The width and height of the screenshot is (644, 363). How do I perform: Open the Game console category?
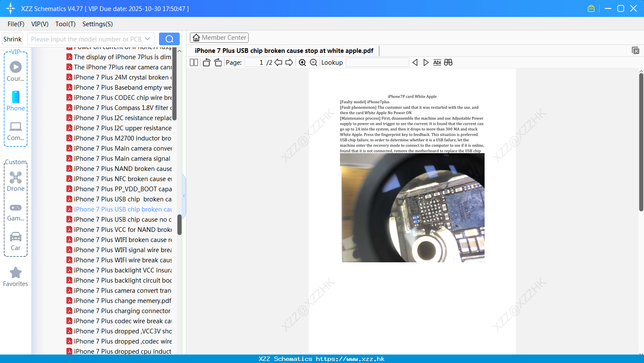click(16, 212)
